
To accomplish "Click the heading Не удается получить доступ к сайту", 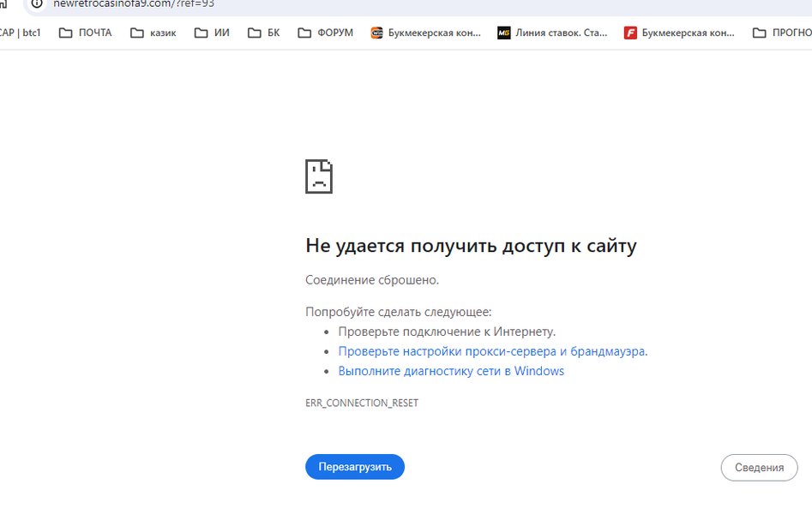I will click(x=471, y=246).
